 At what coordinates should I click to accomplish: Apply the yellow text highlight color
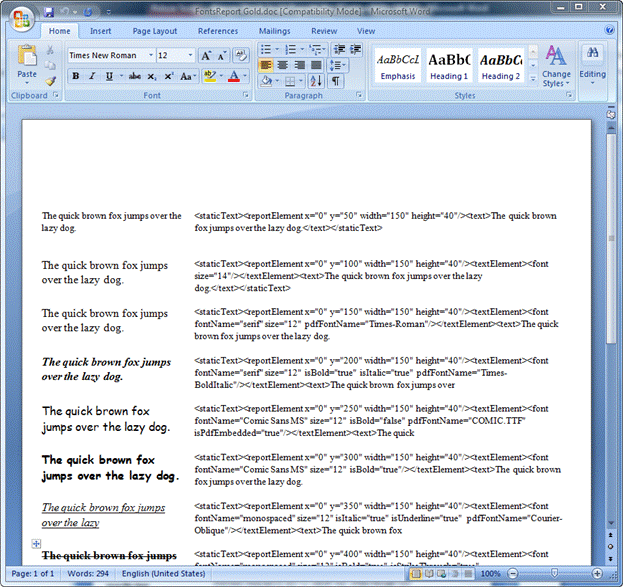point(210,76)
